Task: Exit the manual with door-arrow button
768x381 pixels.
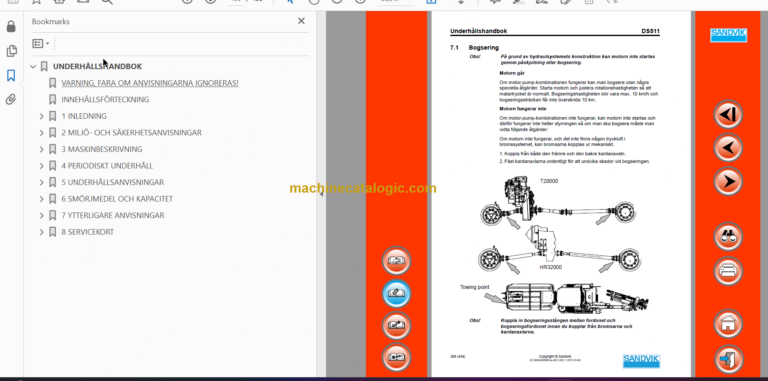Action: pyautogui.click(x=728, y=359)
